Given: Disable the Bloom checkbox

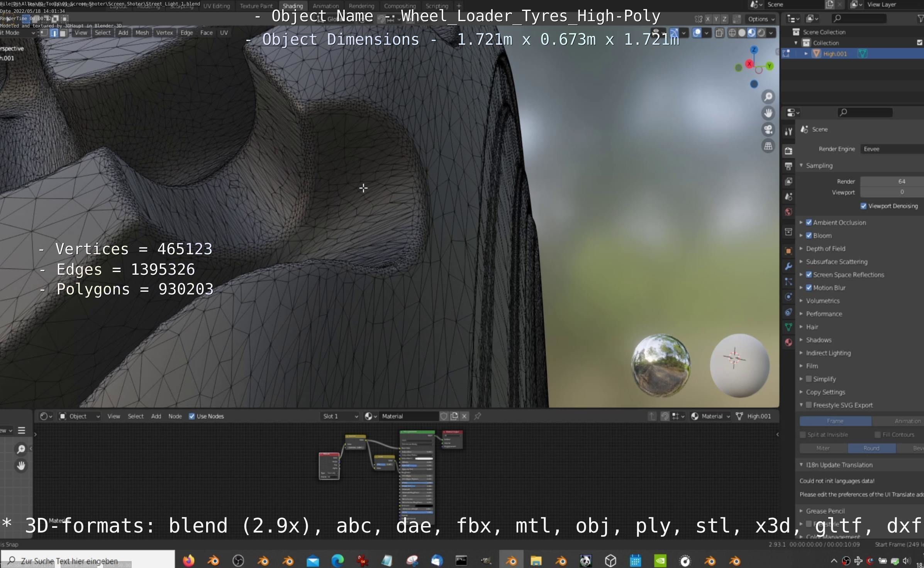Looking at the screenshot, I should pyautogui.click(x=809, y=235).
